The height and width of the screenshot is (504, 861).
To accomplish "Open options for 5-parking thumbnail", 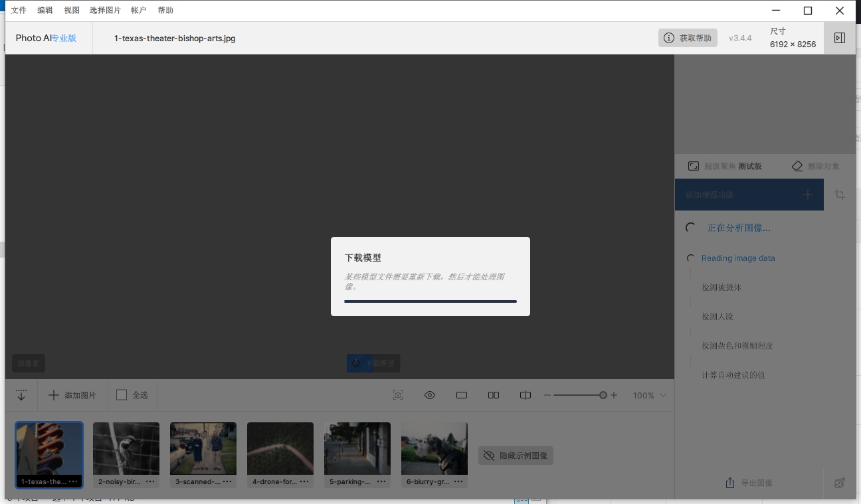I will [x=381, y=481].
